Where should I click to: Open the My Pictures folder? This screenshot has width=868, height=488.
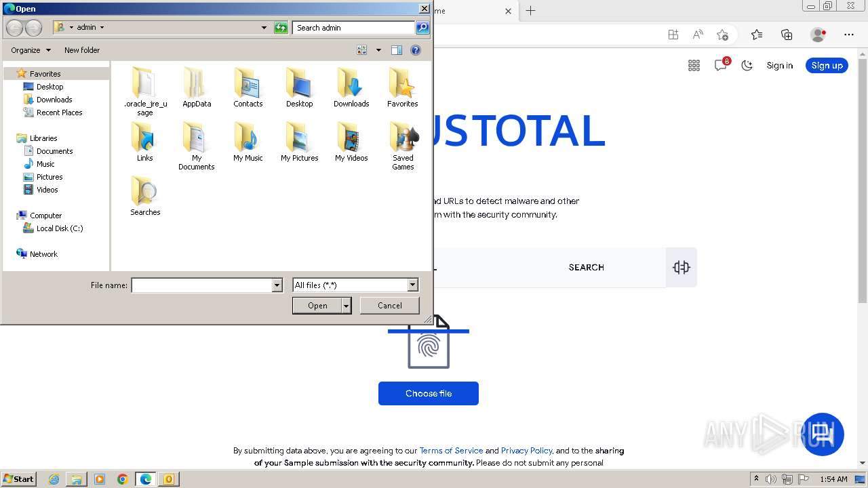click(x=299, y=142)
